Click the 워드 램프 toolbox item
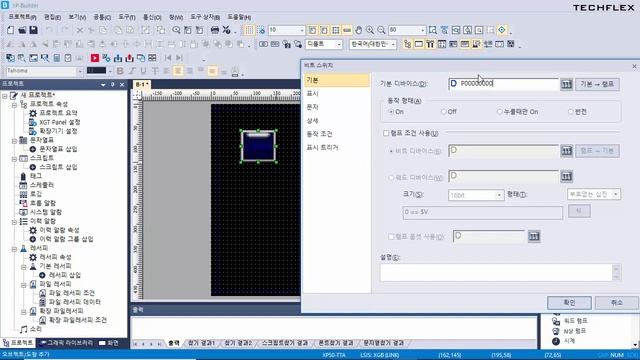 pos(571,321)
